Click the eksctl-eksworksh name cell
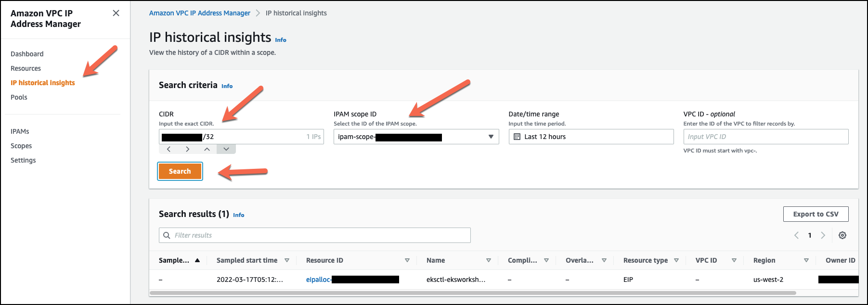868x305 pixels. pos(456,280)
